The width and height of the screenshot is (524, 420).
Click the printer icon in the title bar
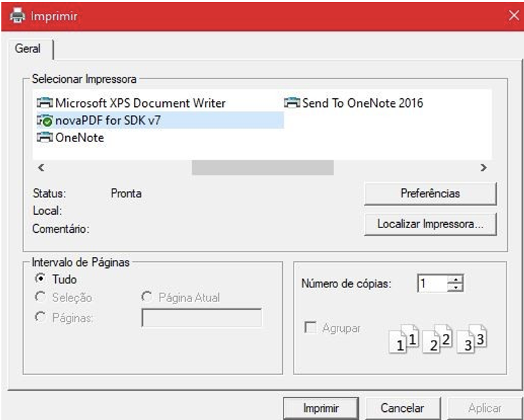point(16,15)
